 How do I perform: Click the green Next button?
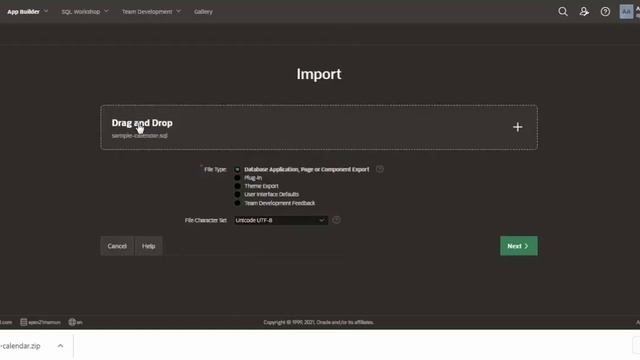tap(519, 246)
